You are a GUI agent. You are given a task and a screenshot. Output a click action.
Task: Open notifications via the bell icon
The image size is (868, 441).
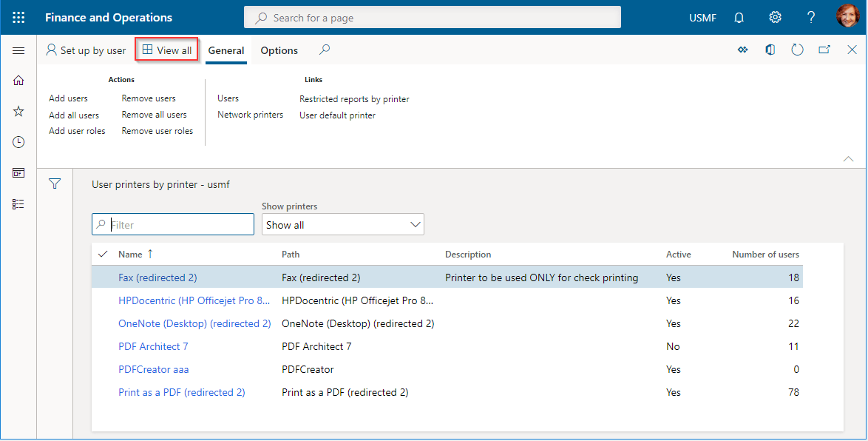[x=738, y=16]
